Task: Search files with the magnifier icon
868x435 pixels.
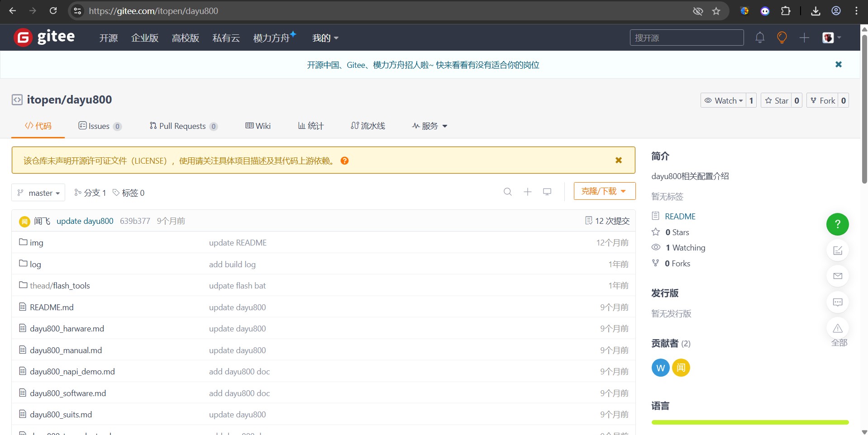Action: click(508, 192)
